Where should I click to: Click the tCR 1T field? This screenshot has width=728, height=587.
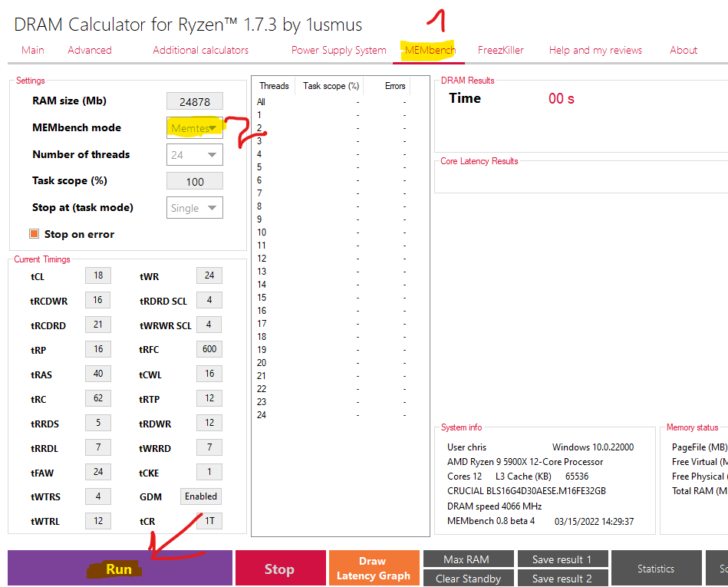[x=209, y=521]
